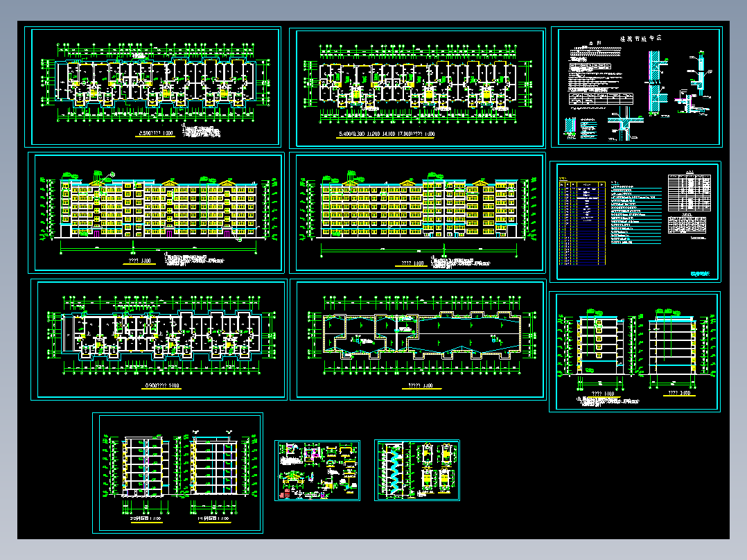Click the white data table at schedule sheet top right
Image resolution: width=747 pixels, height=560 pixels.
click(x=689, y=193)
